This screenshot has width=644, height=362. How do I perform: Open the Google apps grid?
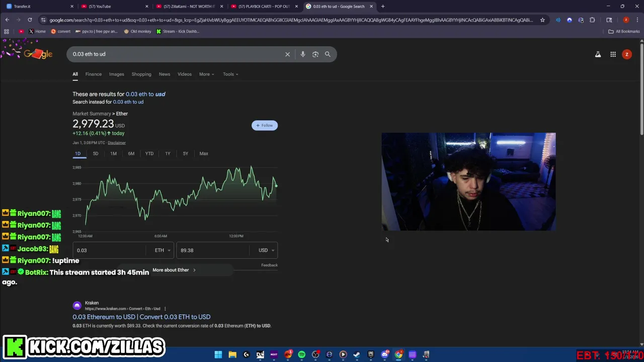613,54
